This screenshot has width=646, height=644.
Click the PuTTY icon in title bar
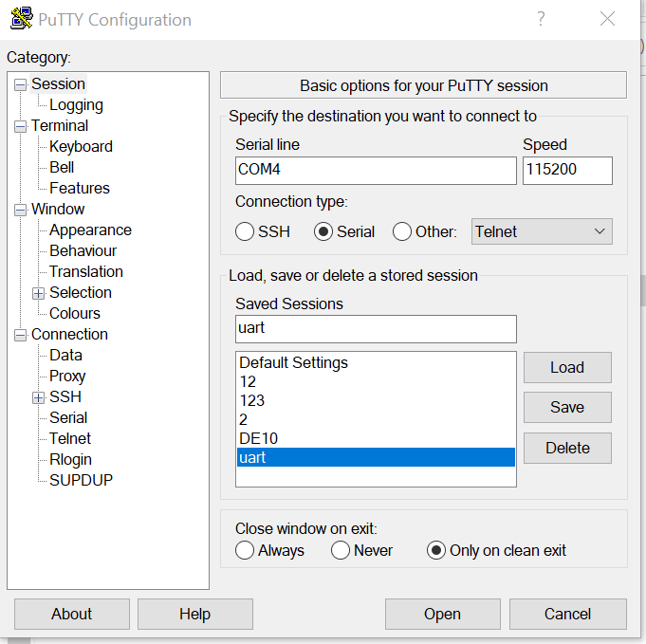tap(22, 19)
